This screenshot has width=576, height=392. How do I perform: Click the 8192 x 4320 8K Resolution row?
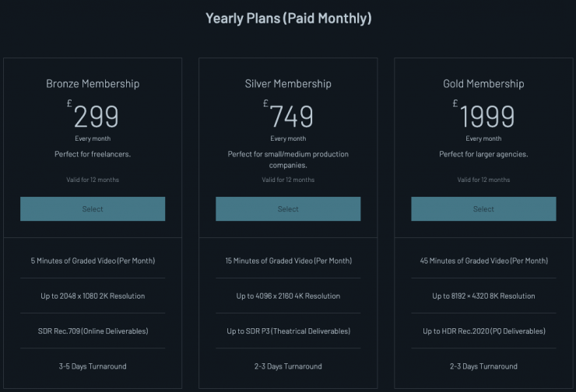pyautogui.click(x=483, y=296)
